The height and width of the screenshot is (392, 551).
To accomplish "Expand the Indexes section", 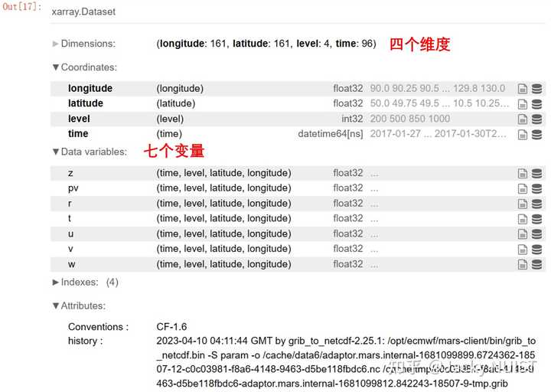I will pos(86,282).
